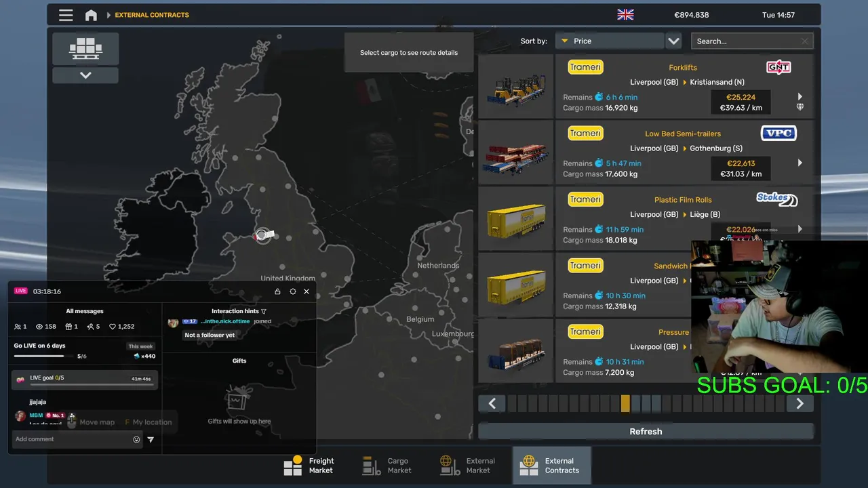Click the heart likes count 1,252
This screenshot has height=488, width=868.
coord(122,327)
